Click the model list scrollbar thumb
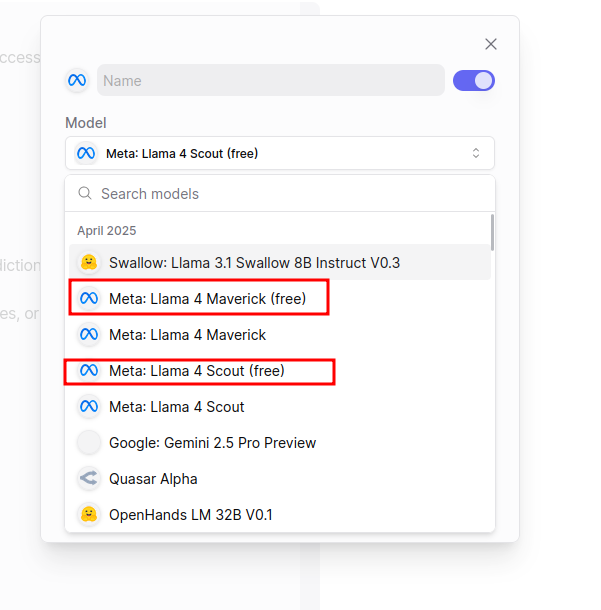601x610 pixels. (492, 232)
